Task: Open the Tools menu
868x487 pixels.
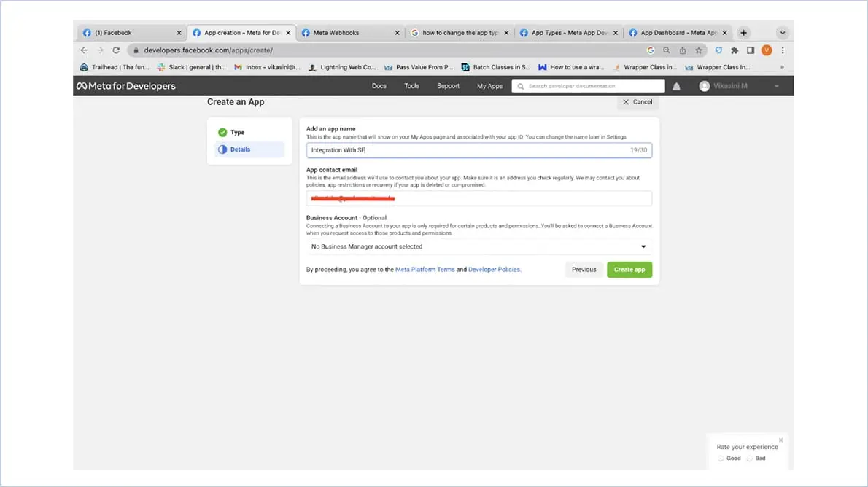Action: click(411, 86)
